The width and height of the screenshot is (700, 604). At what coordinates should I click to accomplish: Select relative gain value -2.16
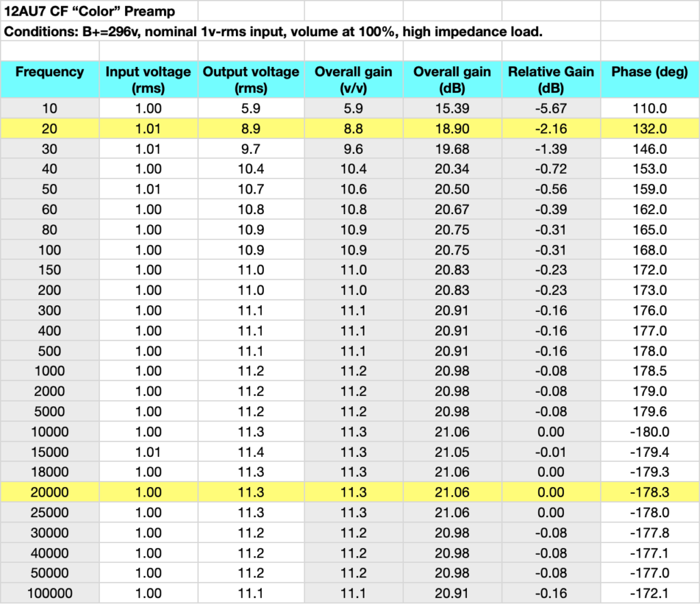pyautogui.click(x=551, y=129)
